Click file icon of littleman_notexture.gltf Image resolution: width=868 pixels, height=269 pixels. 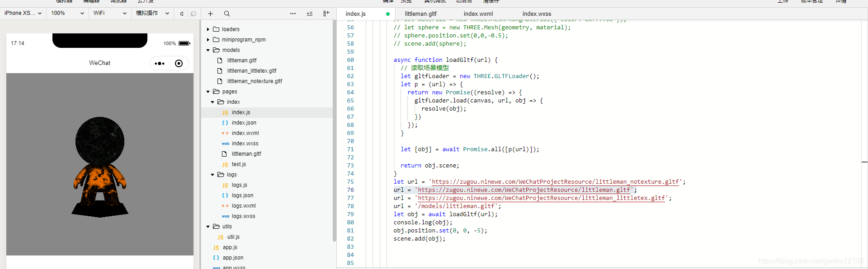click(x=220, y=81)
